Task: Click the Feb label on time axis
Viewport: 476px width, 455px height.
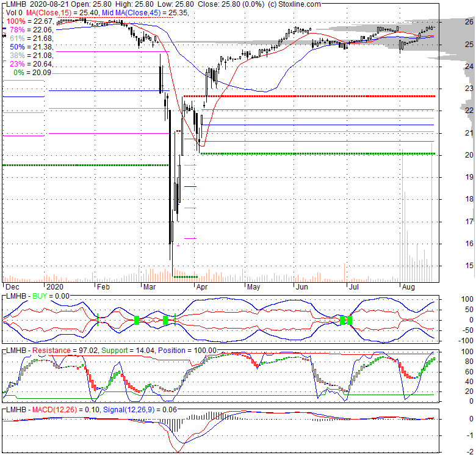Action: [103, 287]
